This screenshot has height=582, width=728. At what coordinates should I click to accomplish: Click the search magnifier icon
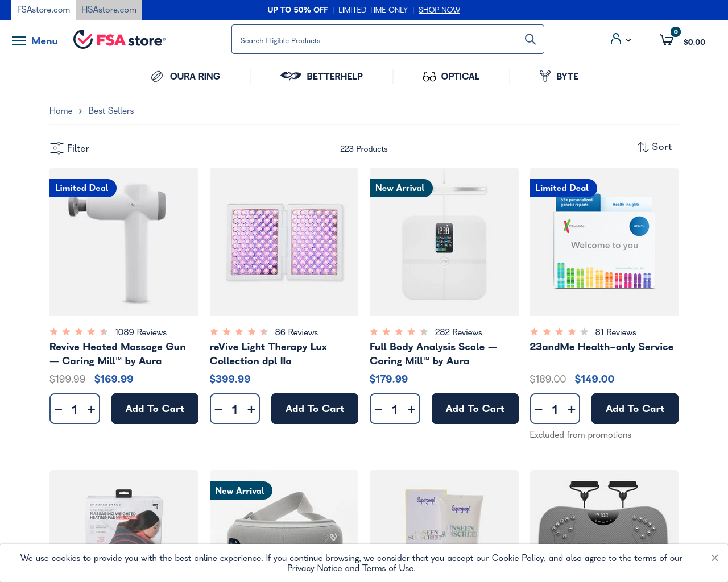[x=530, y=39]
